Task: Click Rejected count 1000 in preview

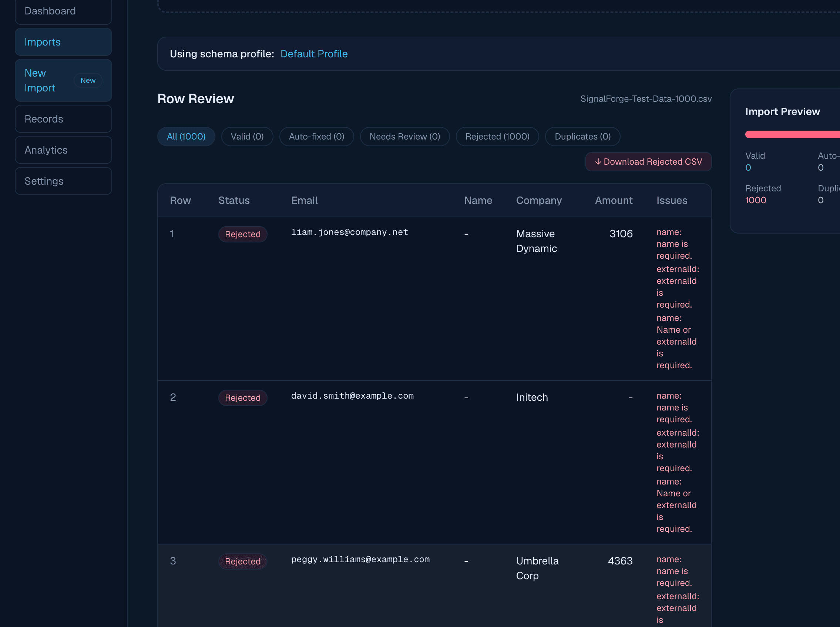Action: (x=755, y=200)
